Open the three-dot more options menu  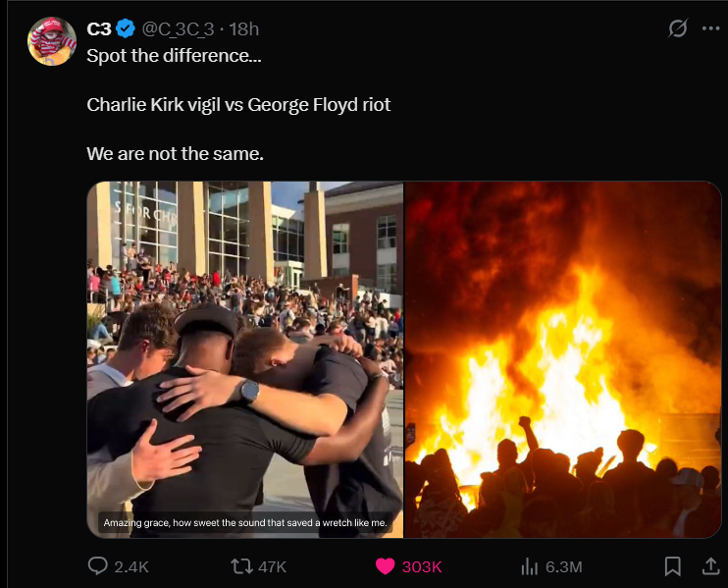click(710, 28)
